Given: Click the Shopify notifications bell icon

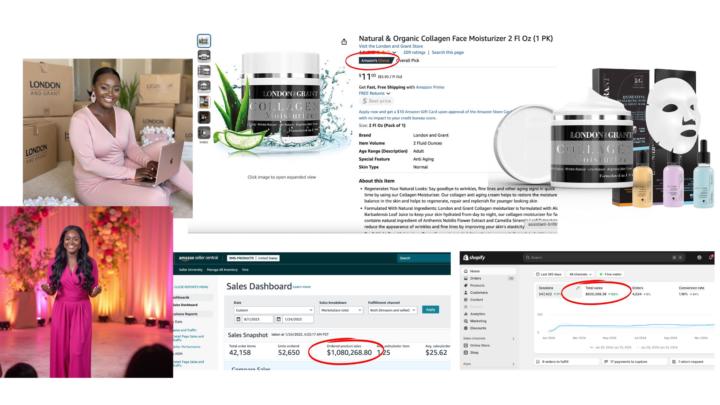Looking at the screenshot, I should coord(711,258).
